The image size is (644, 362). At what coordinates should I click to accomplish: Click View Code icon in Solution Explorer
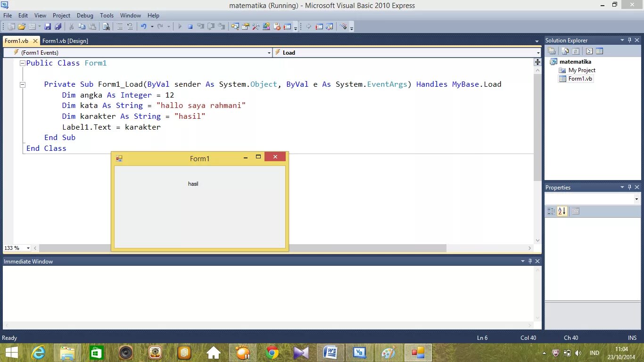point(589,51)
